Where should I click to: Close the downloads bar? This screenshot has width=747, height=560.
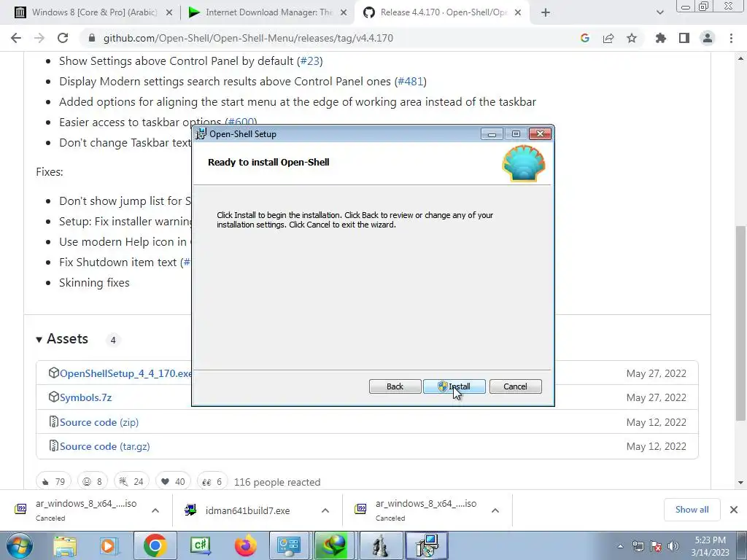click(x=734, y=510)
